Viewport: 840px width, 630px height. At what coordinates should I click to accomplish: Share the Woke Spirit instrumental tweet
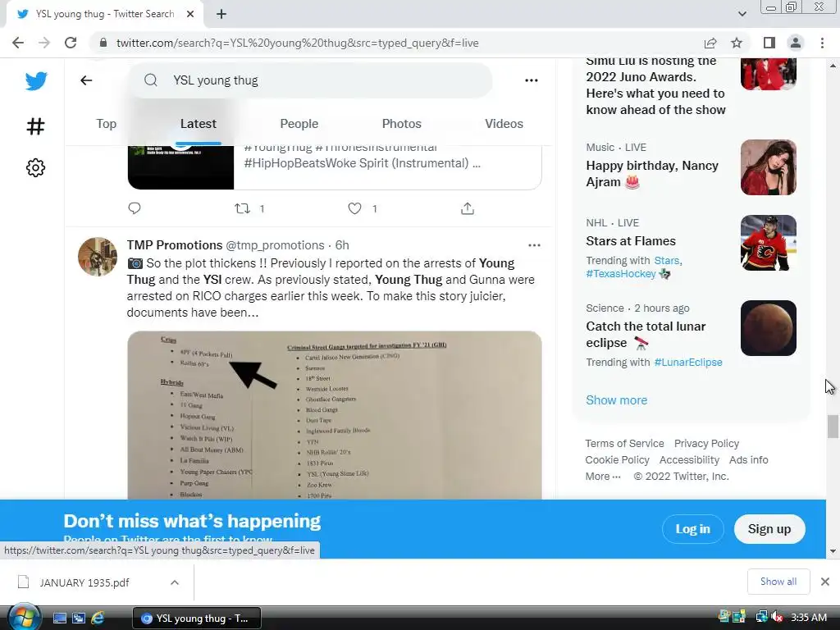click(x=467, y=208)
